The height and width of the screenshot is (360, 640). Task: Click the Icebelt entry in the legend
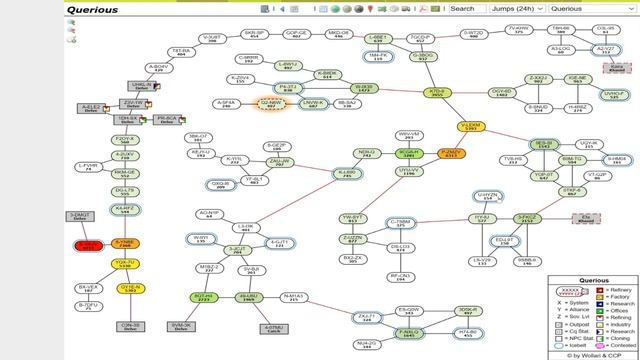pyautogui.click(x=570, y=345)
